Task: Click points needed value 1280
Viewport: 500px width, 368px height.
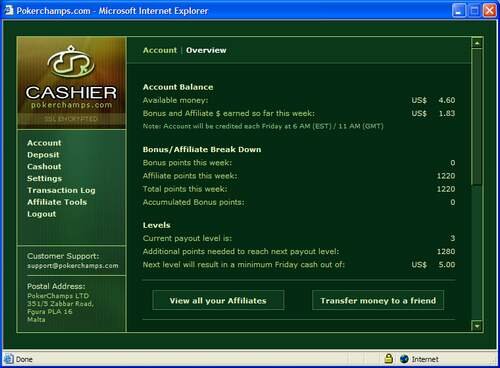Action: [446, 251]
